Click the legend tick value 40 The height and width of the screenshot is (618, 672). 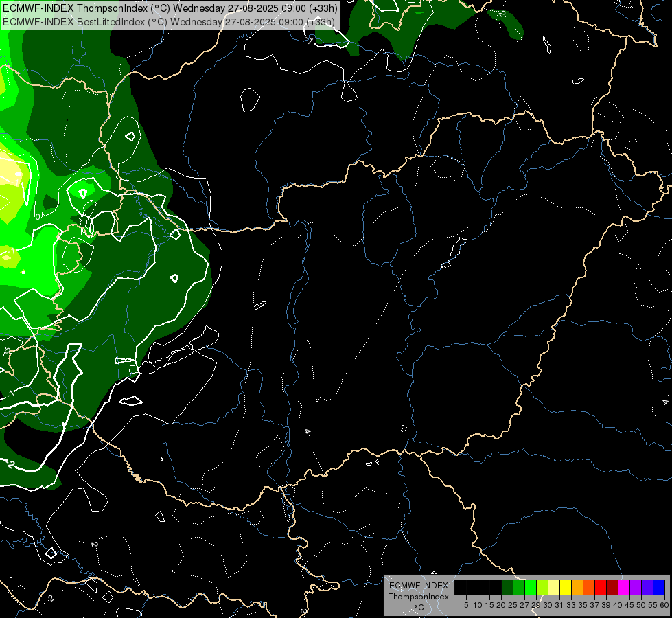(618, 605)
